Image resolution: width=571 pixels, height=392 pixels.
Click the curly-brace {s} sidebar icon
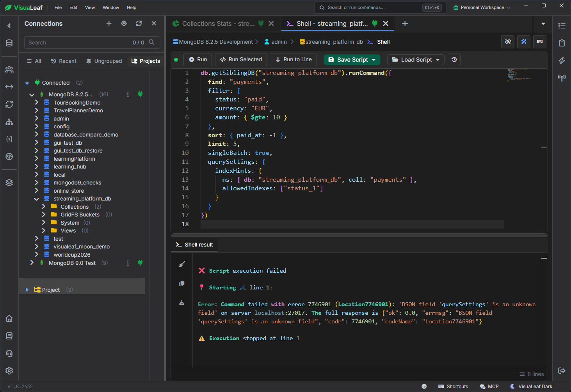pyautogui.click(x=9, y=139)
